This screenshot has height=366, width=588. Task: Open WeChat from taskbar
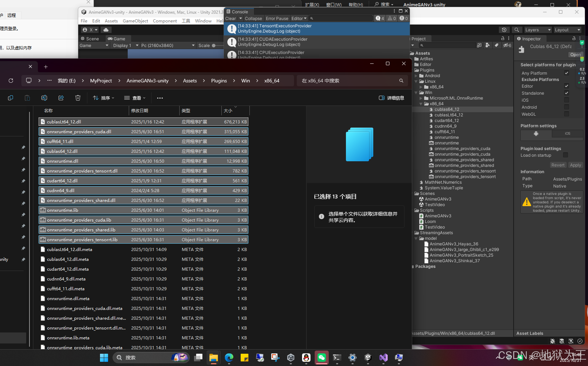[x=322, y=358]
